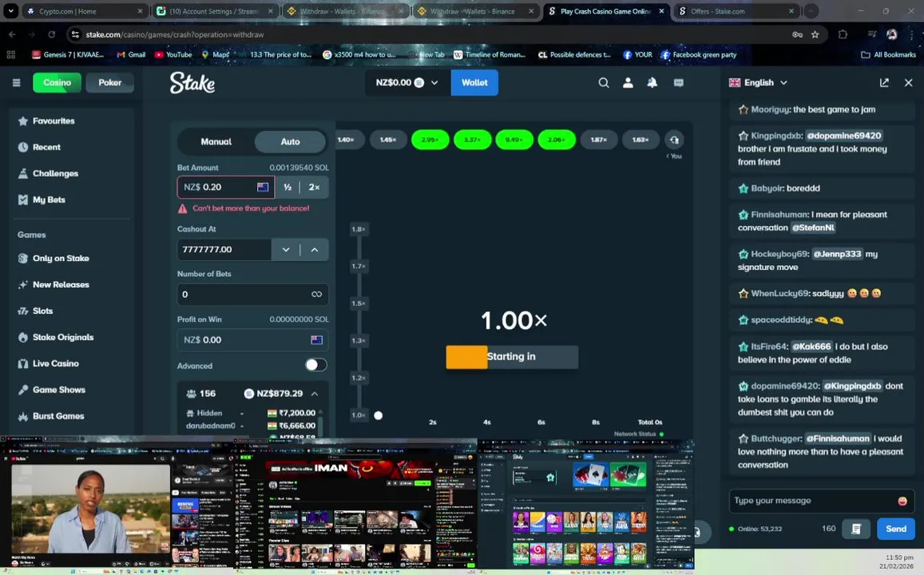Screen dimensions: 924x575
Task: Bookmark this page with star icon
Action: [x=815, y=34]
